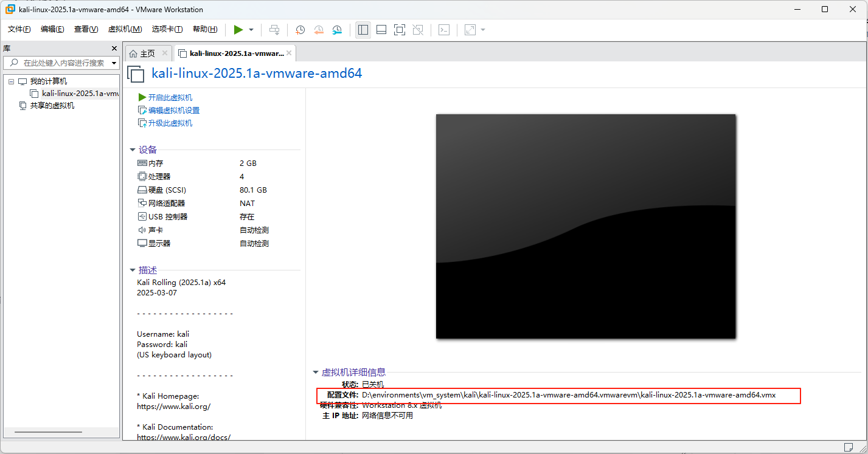This screenshot has height=454, width=868.
Task: Open the power options dropdown arrow beside play
Action: pyautogui.click(x=251, y=30)
